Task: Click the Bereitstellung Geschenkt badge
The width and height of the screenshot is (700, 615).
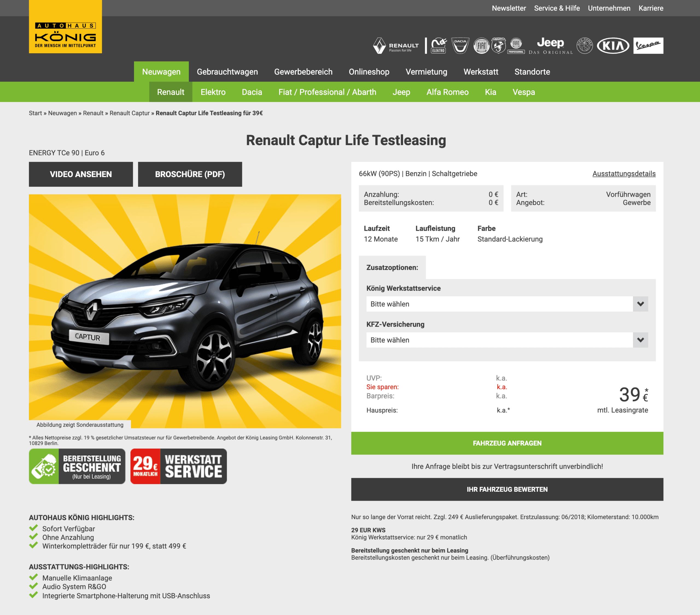Action: (x=77, y=466)
